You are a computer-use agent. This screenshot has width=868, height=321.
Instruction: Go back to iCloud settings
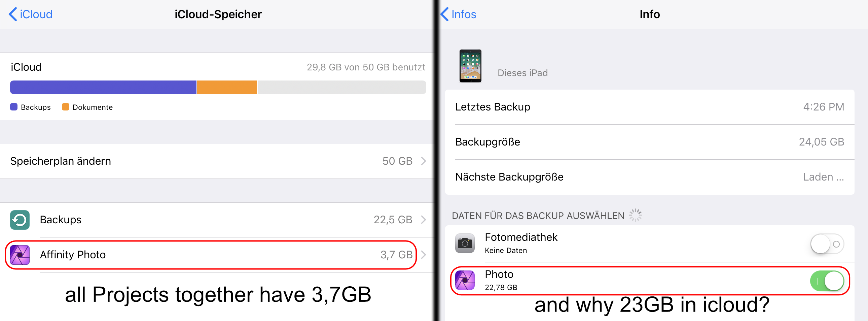[x=30, y=14]
